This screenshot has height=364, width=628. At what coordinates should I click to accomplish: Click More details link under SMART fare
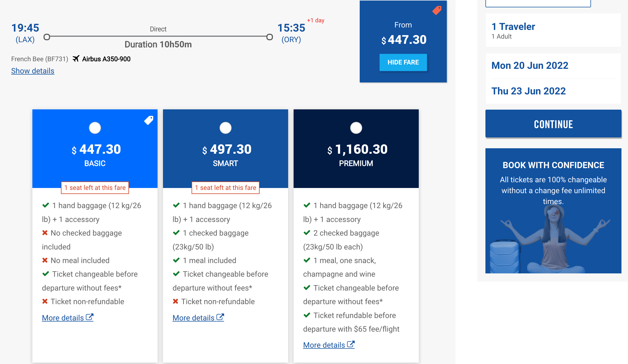[198, 318]
